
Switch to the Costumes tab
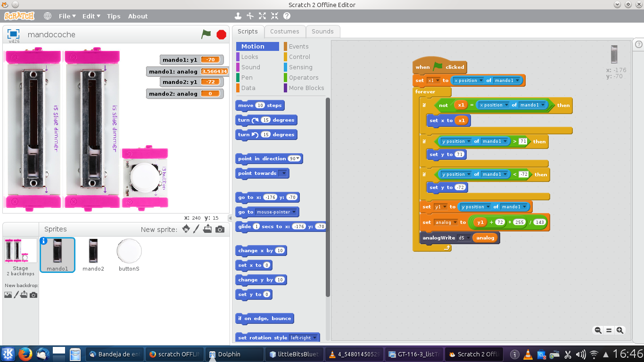285,31
